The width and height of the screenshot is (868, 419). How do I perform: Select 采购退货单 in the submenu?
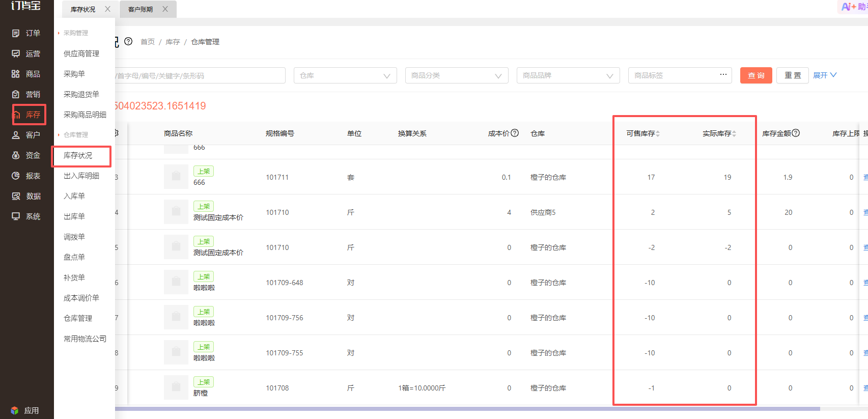tap(81, 94)
